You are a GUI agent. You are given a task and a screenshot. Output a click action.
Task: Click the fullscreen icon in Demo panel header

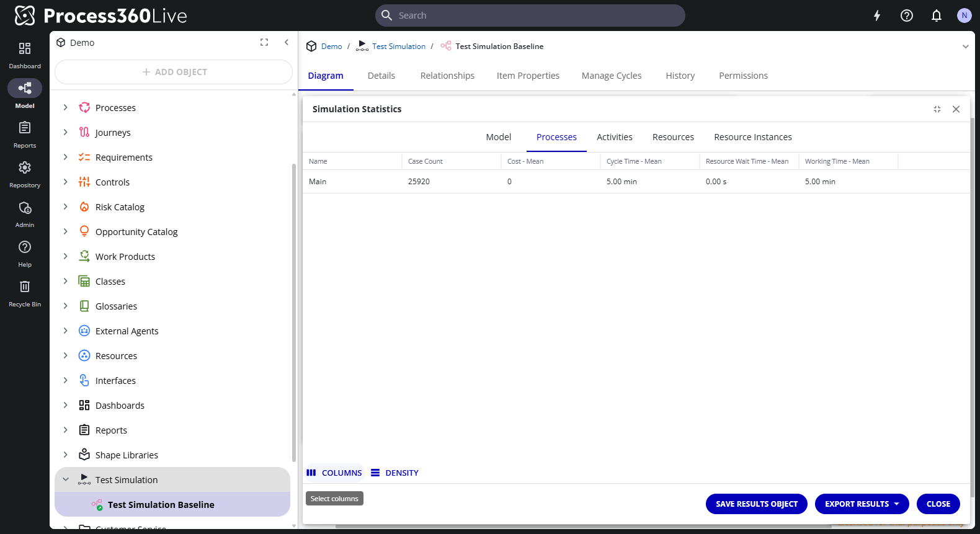pyautogui.click(x=264, y=42)
